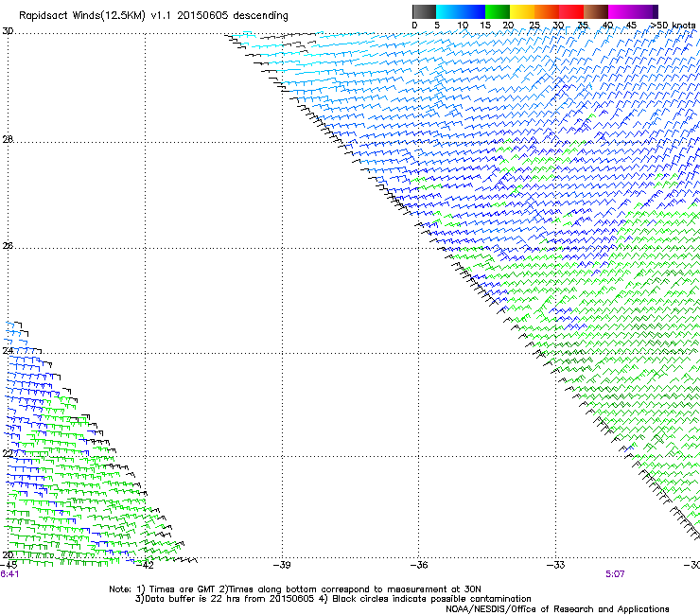Viewport: 700px width, 615px height.
Task: Select the red 30–35 knot legend segment
Action: coord(571,11)
